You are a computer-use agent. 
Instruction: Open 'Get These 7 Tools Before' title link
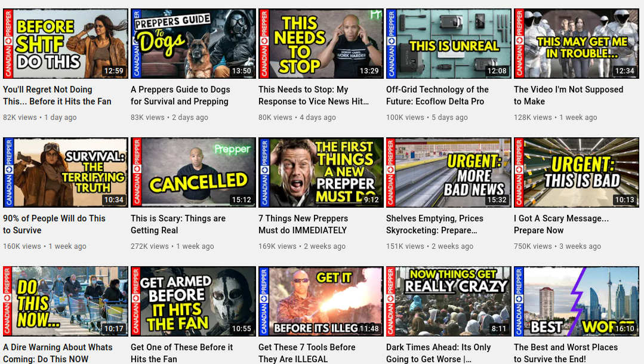(x=307, y=353)
